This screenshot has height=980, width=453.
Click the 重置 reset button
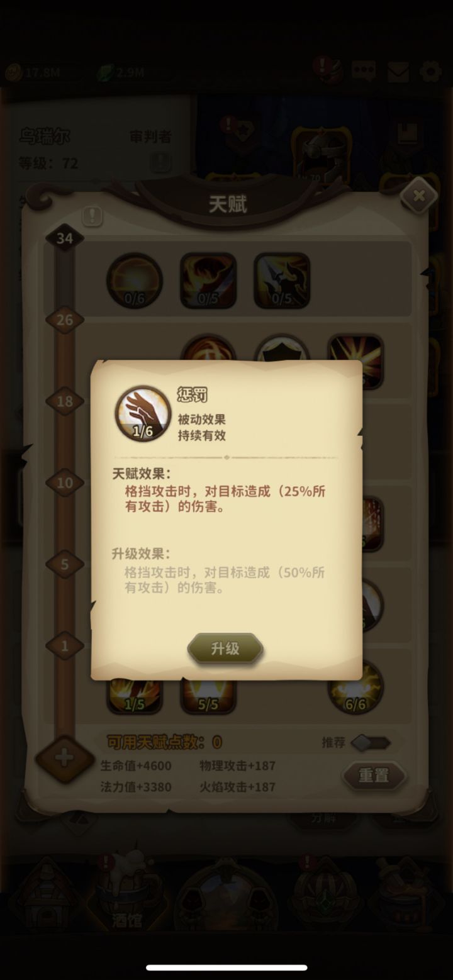[x=374, y=776]
